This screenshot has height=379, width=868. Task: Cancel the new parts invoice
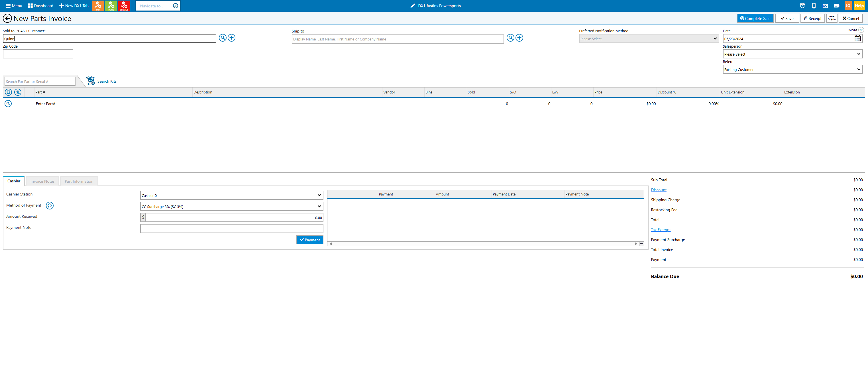pos(851,19)
